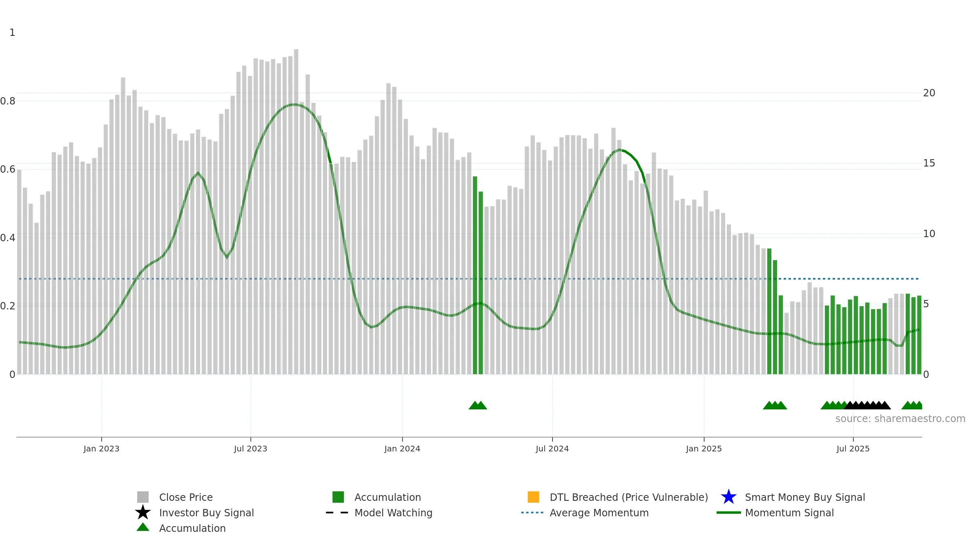Click the source: sharemaestro.com text
This screenshot has width=980, height=551.
900,419
